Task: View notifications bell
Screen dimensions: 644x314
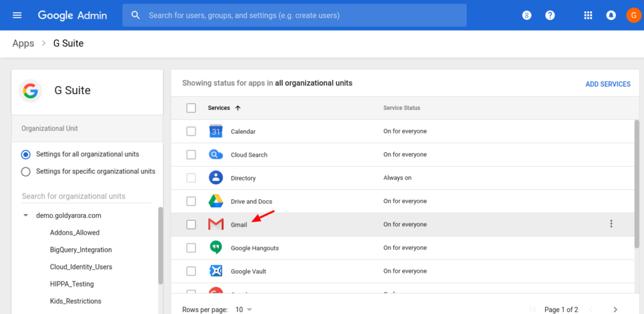Action: pos(611,16)
